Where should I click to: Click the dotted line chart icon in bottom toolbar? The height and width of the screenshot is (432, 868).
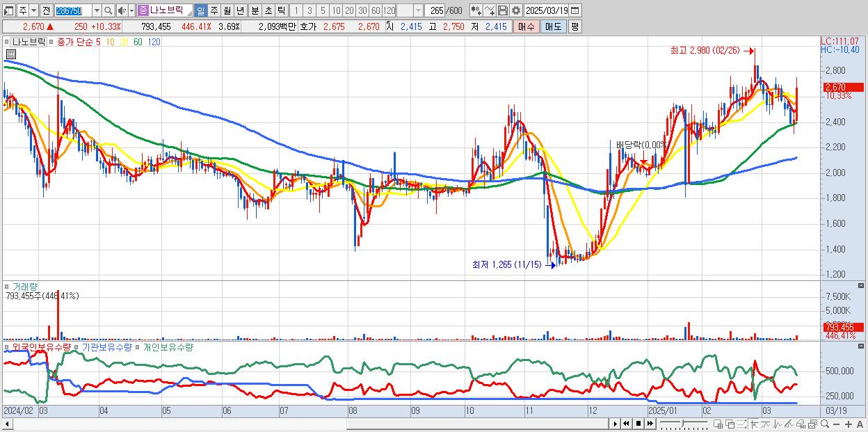[x=741, y=424]
